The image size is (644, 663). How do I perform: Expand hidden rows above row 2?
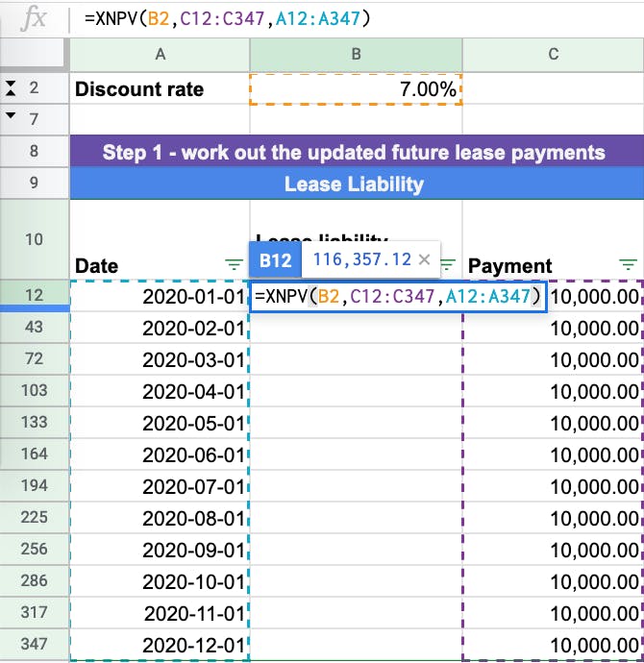11,88
